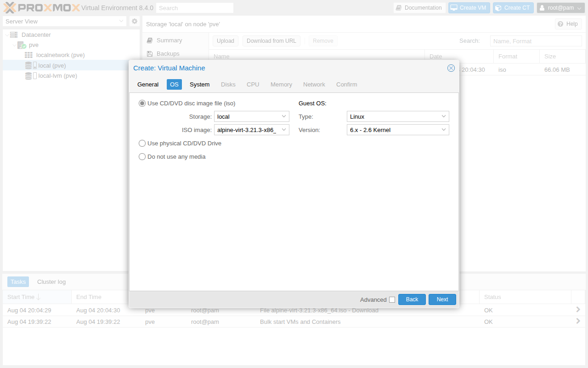
Task: Open the Guest OS Type dropdown
Action: (444, 117)
